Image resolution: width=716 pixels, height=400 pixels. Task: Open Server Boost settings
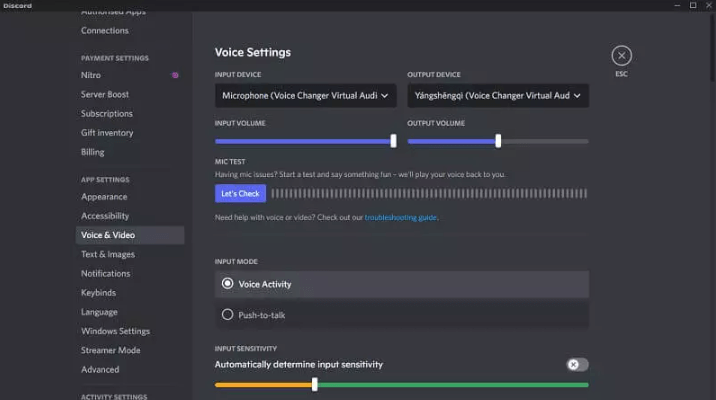[x=105, y=94]
